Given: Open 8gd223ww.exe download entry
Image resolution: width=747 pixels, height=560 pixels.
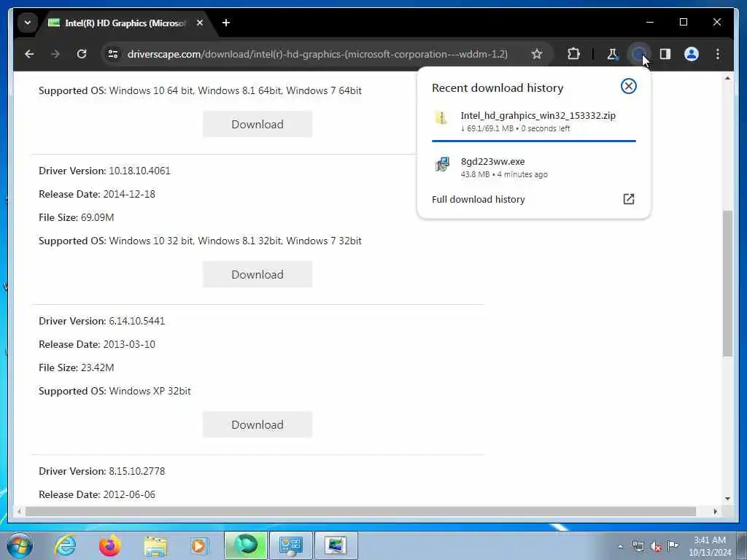Looking at the screenshot, I should (x=533, y=167).
